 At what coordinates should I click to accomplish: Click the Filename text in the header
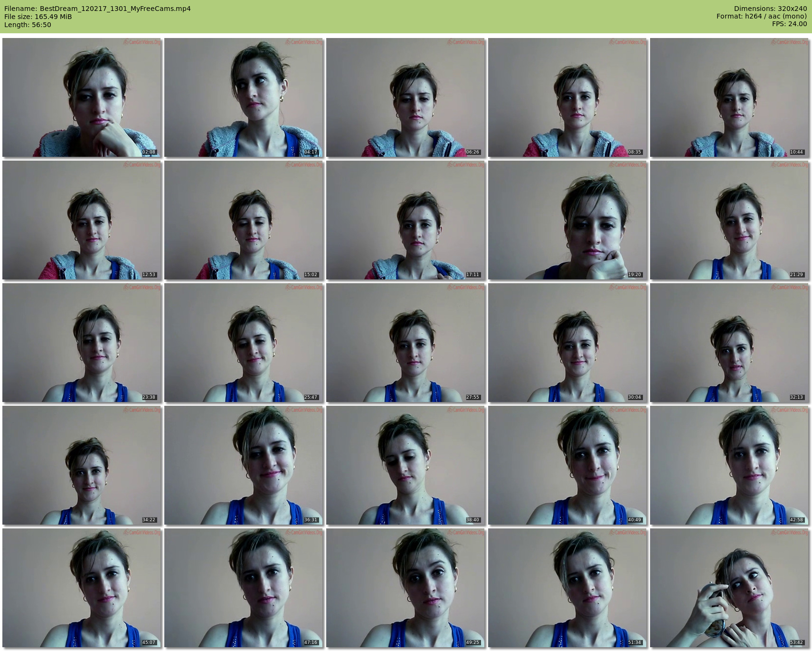point(97,9)
